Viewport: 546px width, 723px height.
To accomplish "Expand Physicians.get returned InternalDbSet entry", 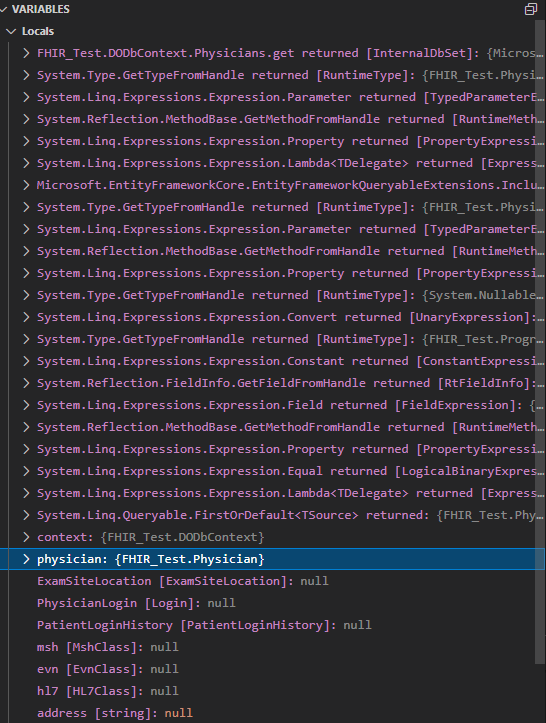I will [27, 53].
